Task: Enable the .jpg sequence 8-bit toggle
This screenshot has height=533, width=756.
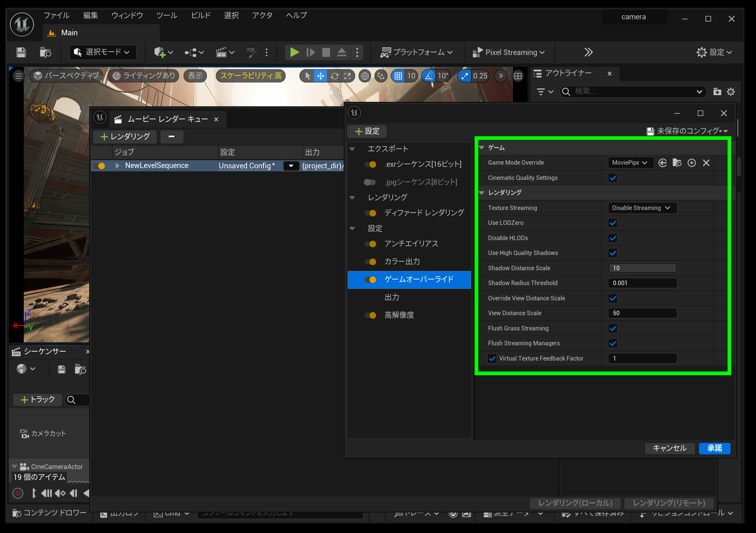Action: click(370, 182)
